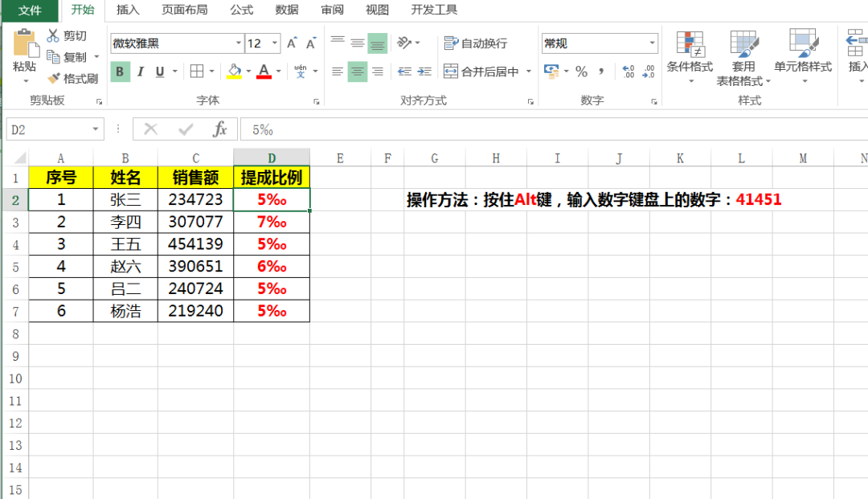Open 套用表格格式 table styles
This screenshot has height=499, width=868.
(x=743, y=58)
